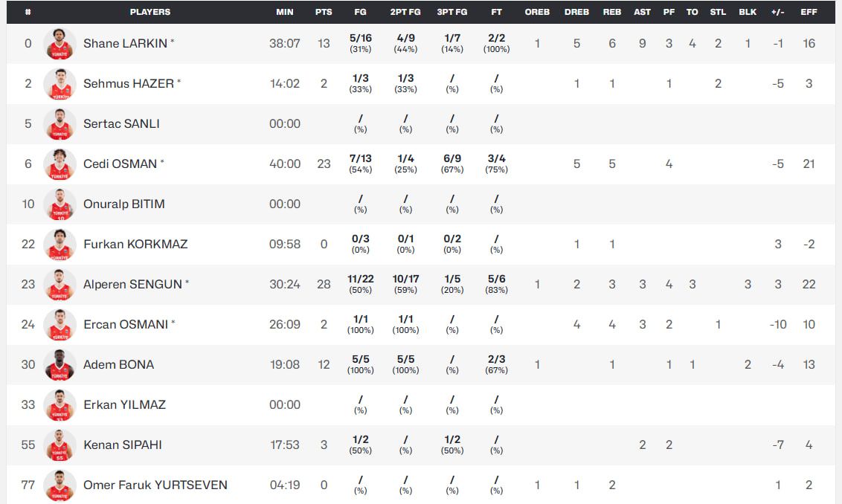Click Omer Faruk Yurtseven's headshot
Screen dimensions: 842x504
(x=60, y=485)
